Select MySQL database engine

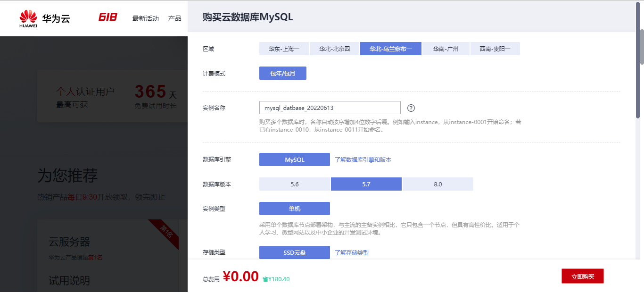(x=295, y=159)
